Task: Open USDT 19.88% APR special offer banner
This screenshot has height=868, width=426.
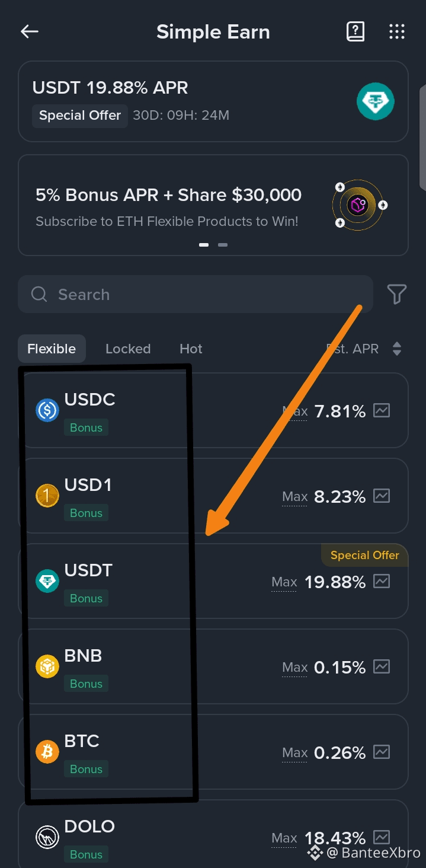Action: [178, 101]
